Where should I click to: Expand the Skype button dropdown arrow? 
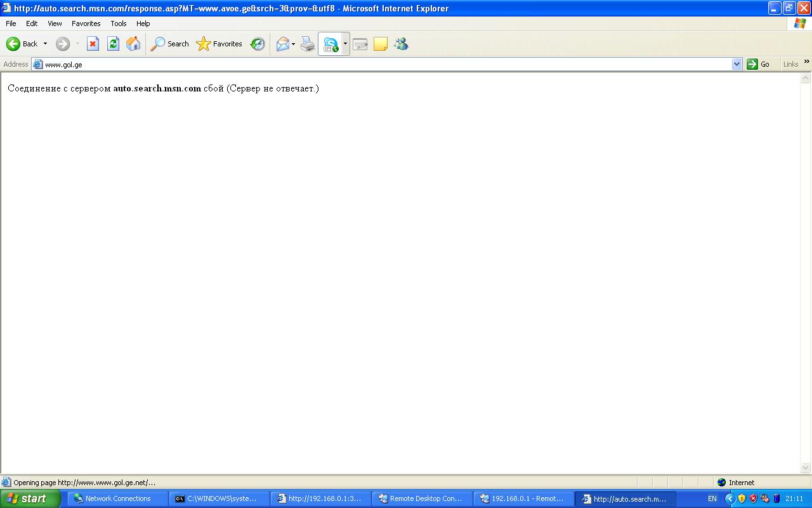coord(346,44)
